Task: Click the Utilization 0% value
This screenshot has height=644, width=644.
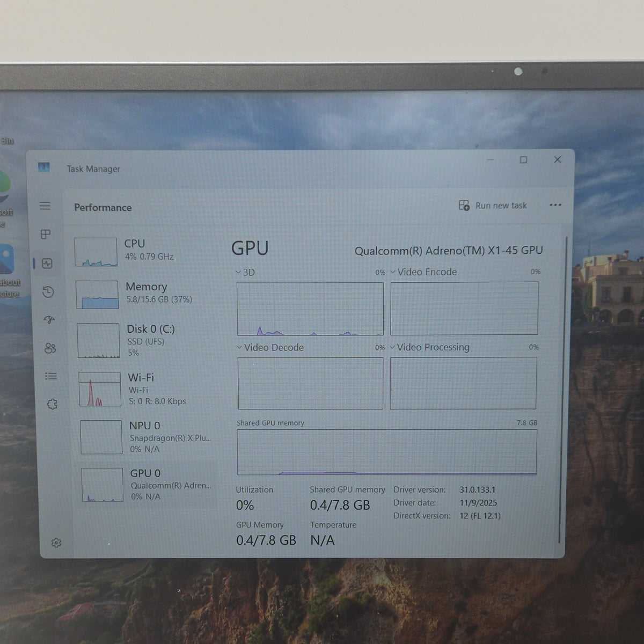Action: click(245, 505)
